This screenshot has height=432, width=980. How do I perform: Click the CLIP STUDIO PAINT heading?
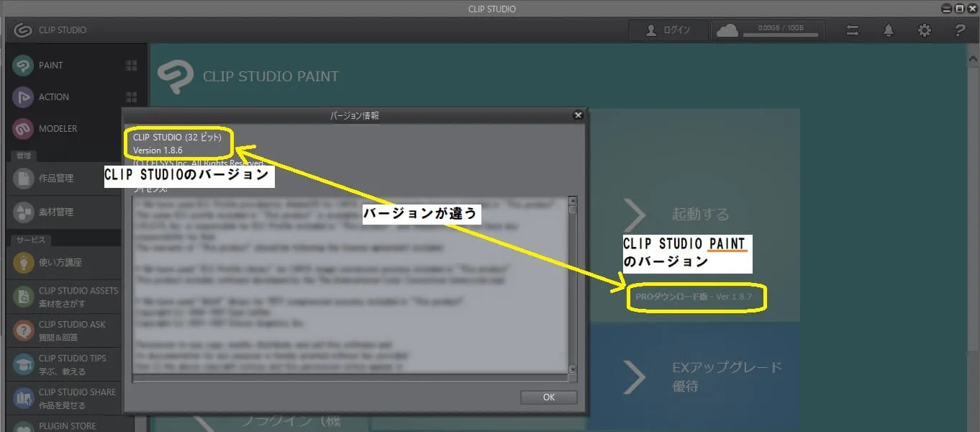pos(271,76)
